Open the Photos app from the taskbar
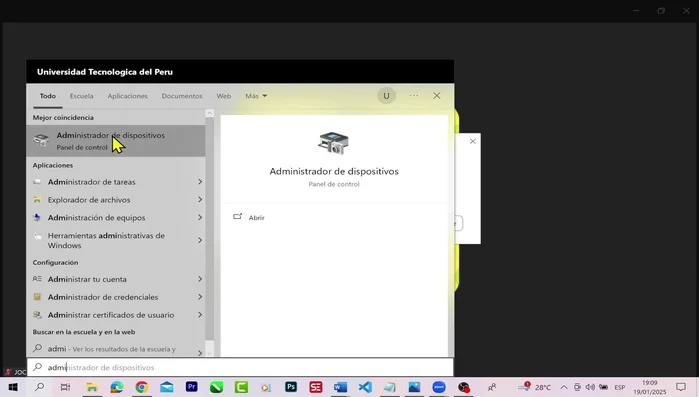This screenshot has height=397, width=699. 414,387
